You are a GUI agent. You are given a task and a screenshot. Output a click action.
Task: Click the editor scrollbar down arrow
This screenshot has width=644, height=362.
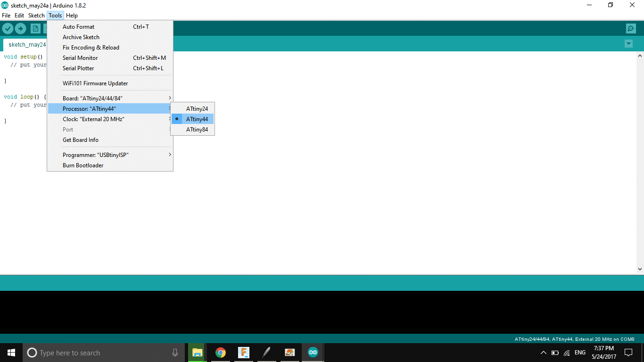(x=640, y=269)
